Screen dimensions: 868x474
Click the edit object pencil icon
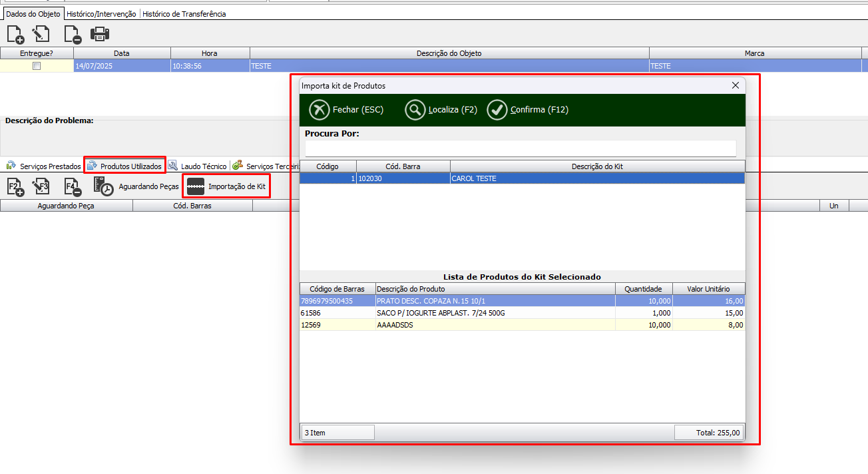42,34
